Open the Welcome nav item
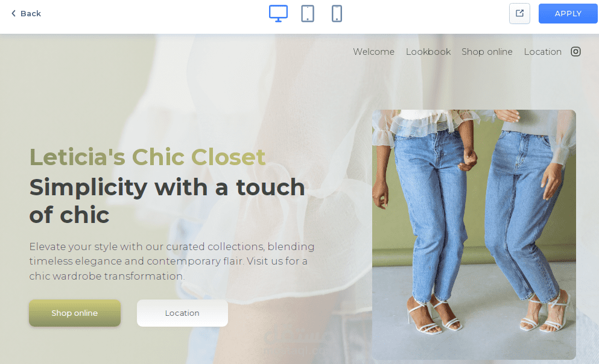The width and height of the screenshot is (599, 364). [373, 51]
